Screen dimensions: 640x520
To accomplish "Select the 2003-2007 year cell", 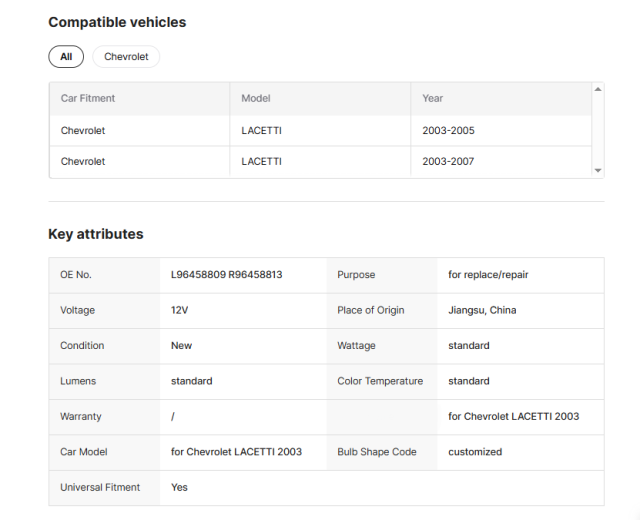I will (x=448, y=161).
